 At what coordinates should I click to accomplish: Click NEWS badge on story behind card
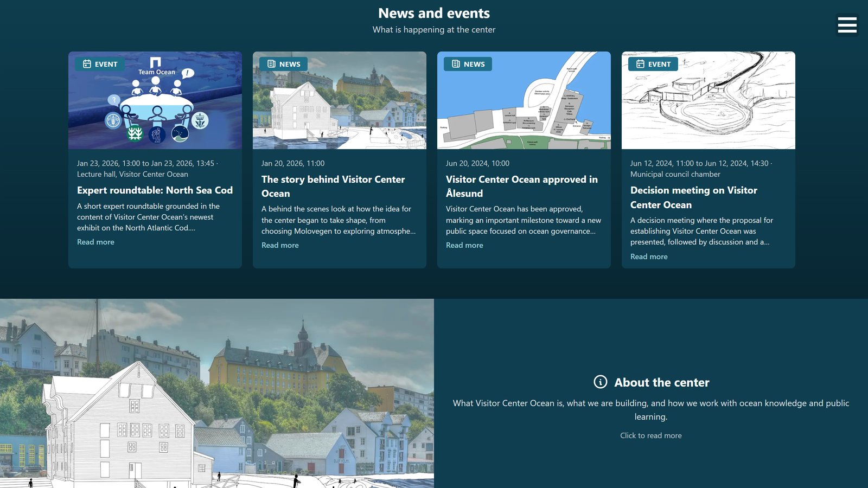click(283, 64)
